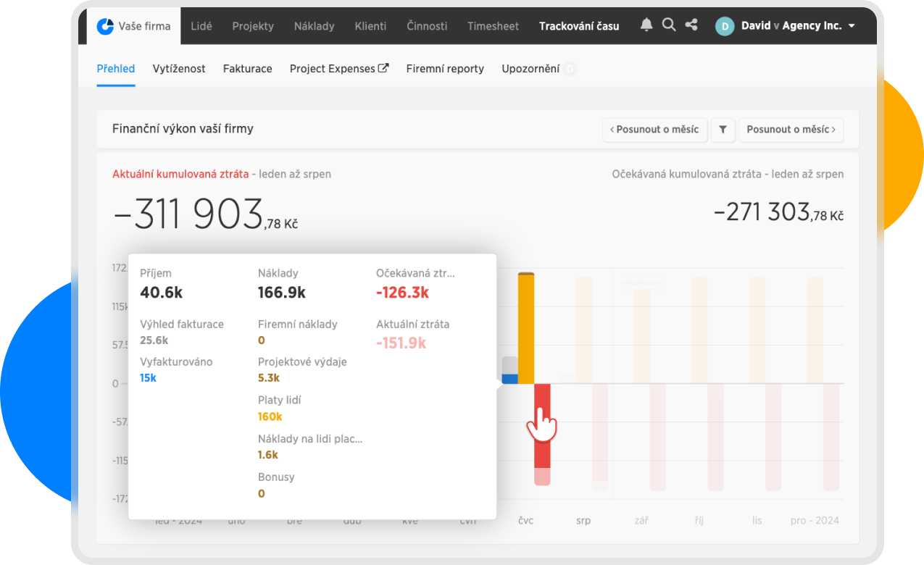This screenshot has width=924, height=565.
Task: Click the filter funnel icon
Action: pos(723,130)
